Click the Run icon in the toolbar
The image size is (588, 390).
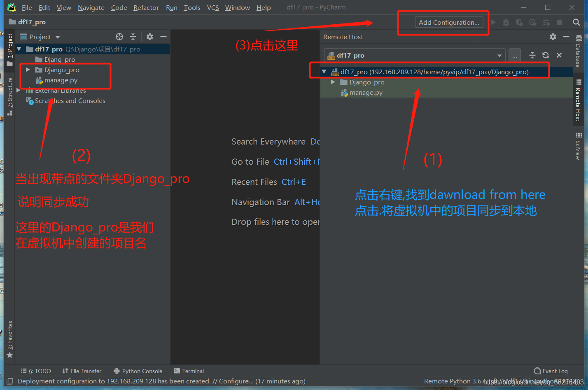(x=493, y=22)
